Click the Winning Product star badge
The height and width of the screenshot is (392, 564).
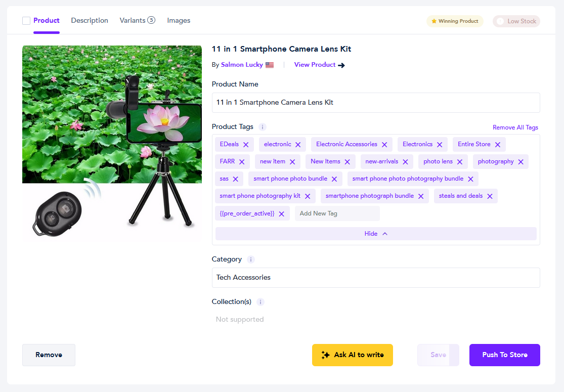455,21
